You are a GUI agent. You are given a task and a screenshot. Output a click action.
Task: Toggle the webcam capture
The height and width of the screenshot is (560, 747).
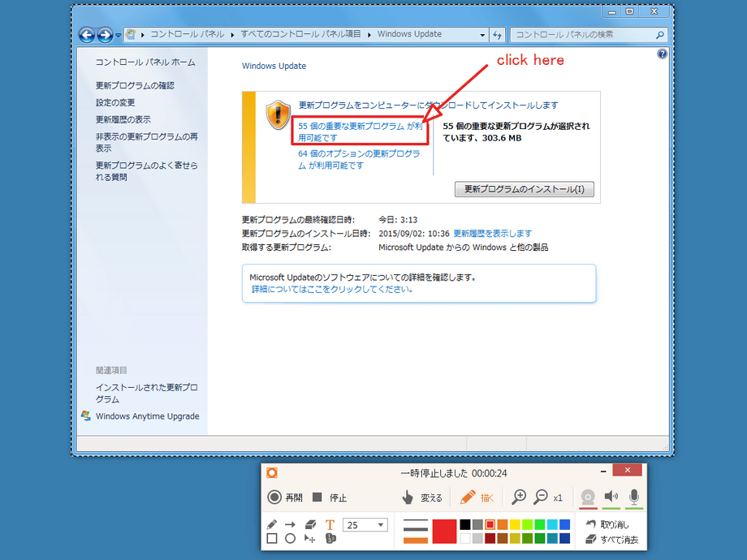click(x=588, y=498)
